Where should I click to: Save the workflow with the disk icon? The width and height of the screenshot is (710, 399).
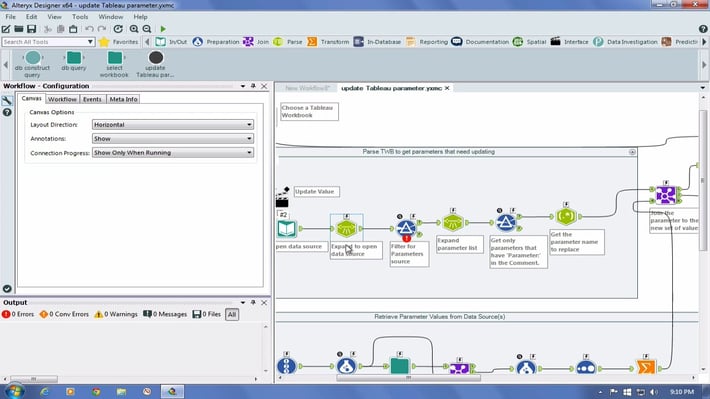(31, 29)
